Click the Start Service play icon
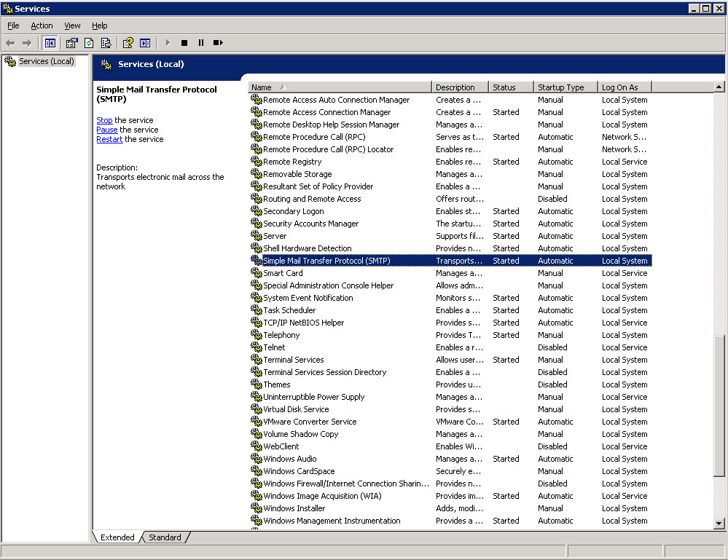 (x=168, y=43)
